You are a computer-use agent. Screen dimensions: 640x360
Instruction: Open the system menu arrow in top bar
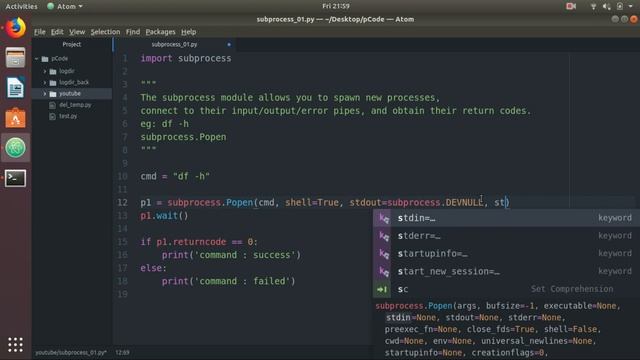[x=631, y=6]
